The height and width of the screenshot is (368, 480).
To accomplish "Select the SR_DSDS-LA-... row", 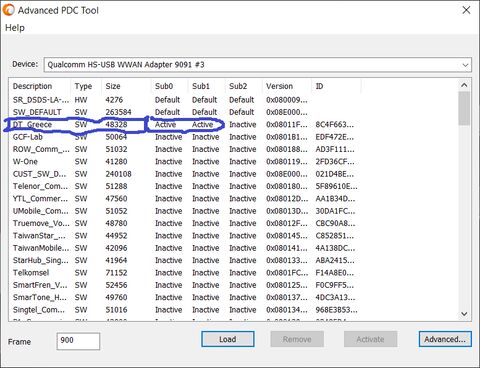I will pos(185,100).
